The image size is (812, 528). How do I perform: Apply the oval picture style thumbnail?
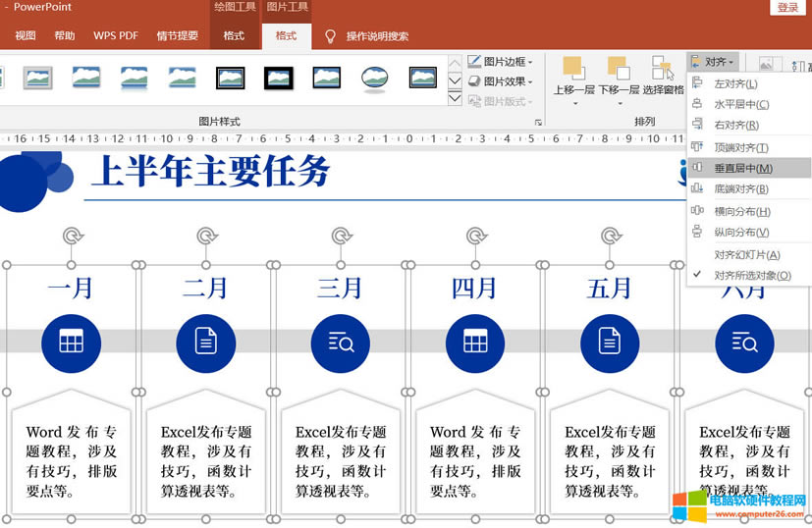click(x=374, y=78)
